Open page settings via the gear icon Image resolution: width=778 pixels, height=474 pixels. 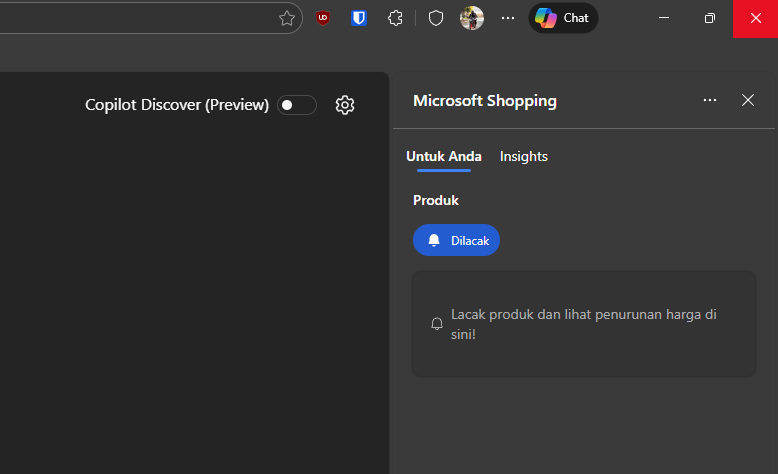tap(345, 105)
